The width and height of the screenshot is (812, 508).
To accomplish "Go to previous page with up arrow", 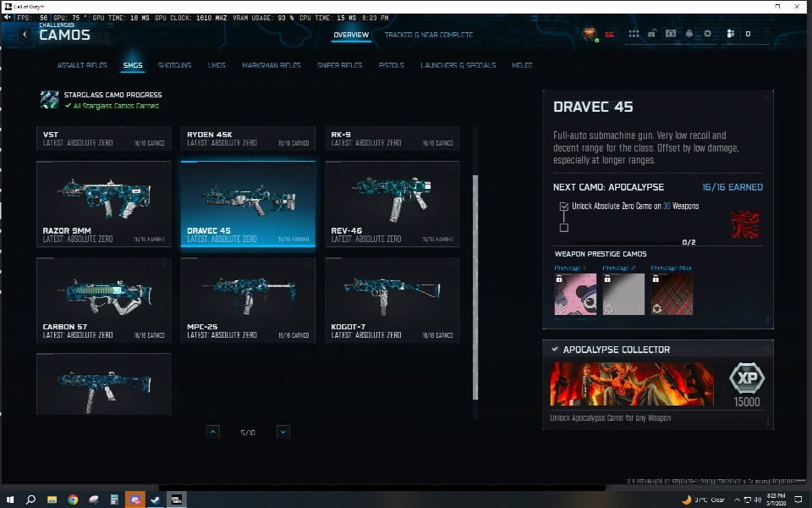I will [213, 432].
